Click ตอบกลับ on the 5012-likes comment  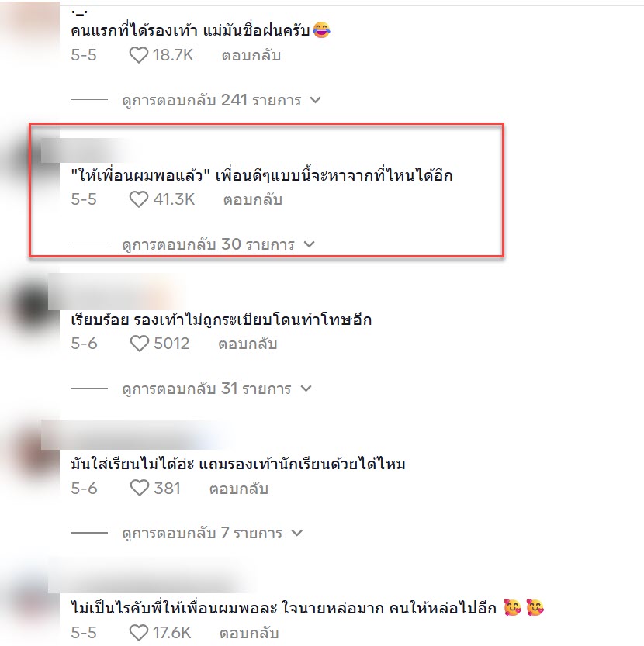(x=248, y=344)
